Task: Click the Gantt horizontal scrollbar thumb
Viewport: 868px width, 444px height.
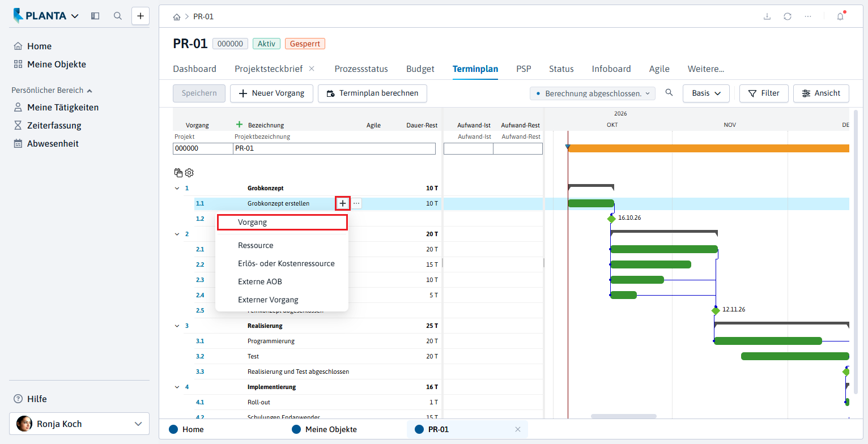Action: pyautogui.click(x=623, y=416)
